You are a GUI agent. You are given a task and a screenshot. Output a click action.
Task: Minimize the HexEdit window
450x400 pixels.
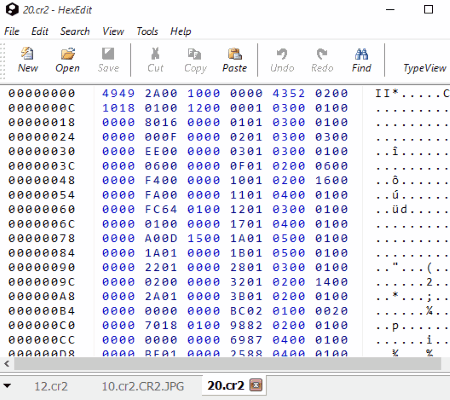[390, 9]
